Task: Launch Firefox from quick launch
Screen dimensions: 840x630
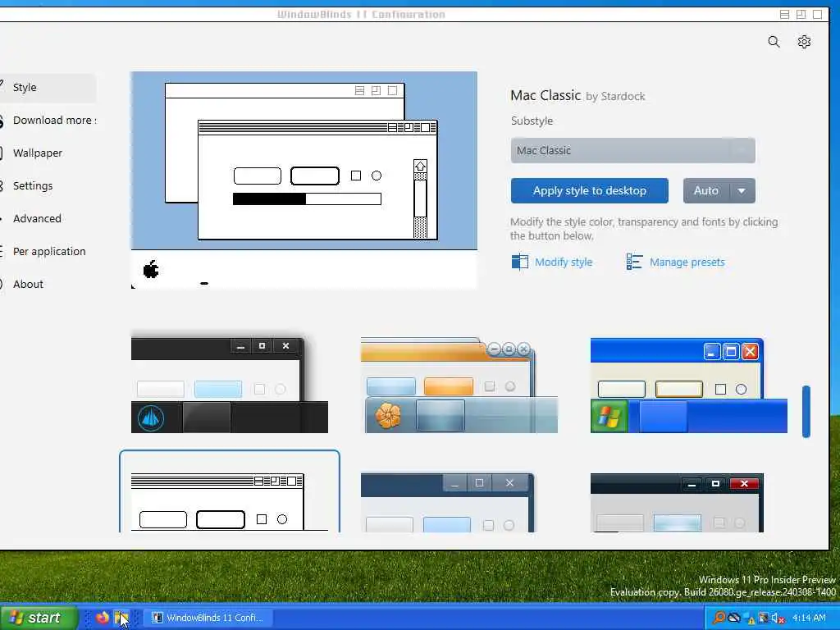Action: [102, 618]
